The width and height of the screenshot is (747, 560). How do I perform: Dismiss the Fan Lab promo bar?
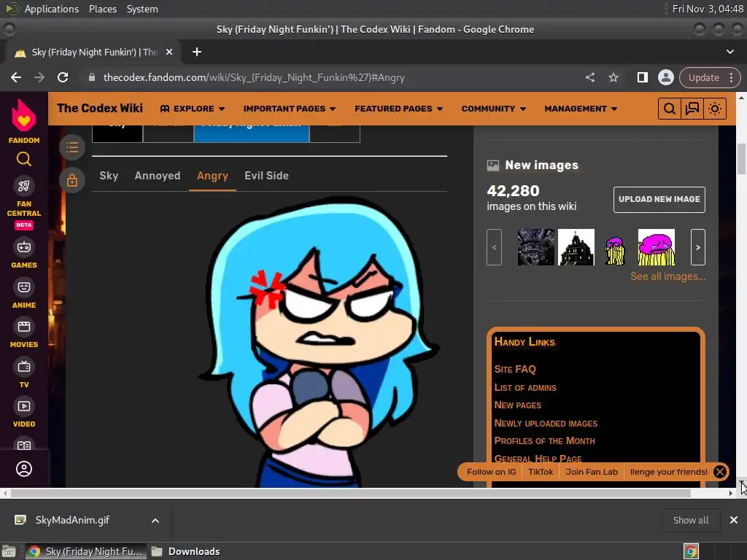720,472
